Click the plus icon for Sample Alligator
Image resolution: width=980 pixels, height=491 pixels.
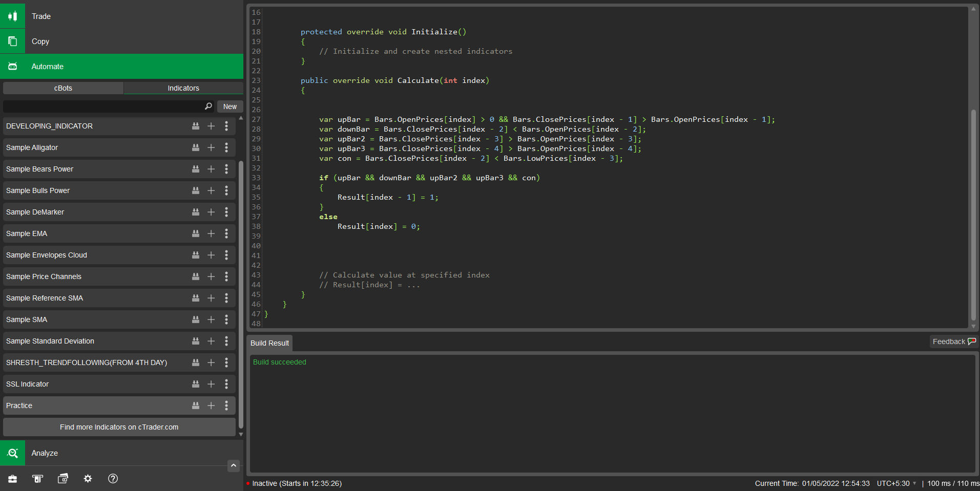(211, 147)
